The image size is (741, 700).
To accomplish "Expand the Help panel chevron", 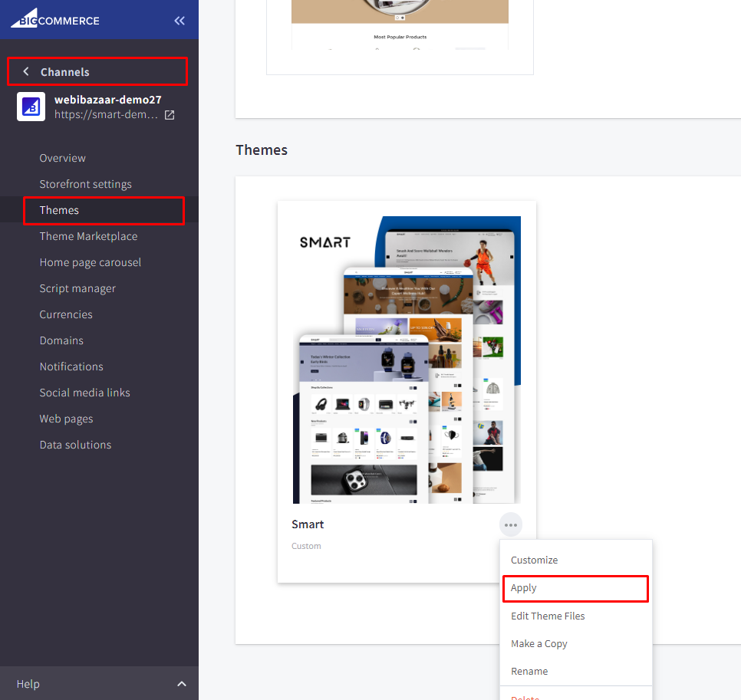I will [182, 684].
